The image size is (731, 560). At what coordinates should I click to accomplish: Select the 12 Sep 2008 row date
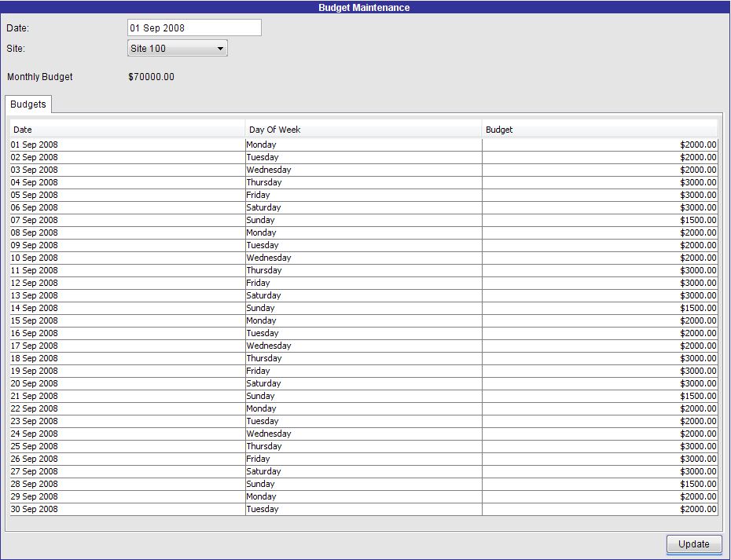pos(35,283)
